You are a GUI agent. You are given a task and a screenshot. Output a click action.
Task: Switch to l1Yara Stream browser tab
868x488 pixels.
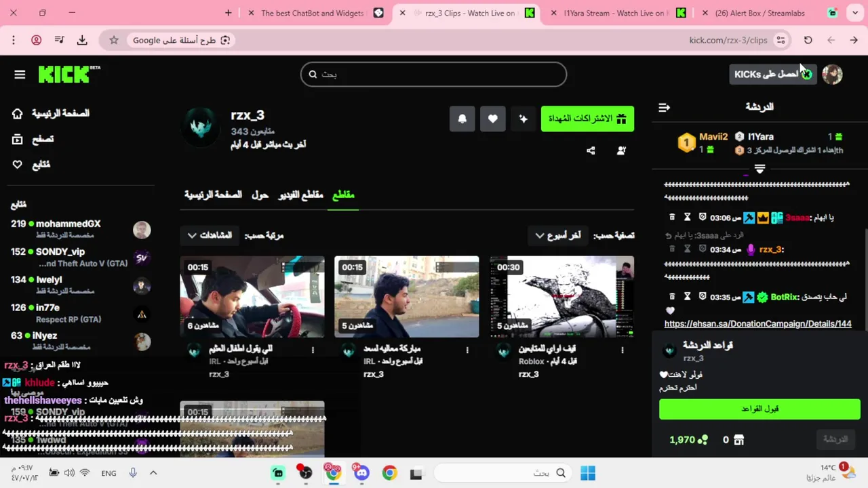click(617, 13)
